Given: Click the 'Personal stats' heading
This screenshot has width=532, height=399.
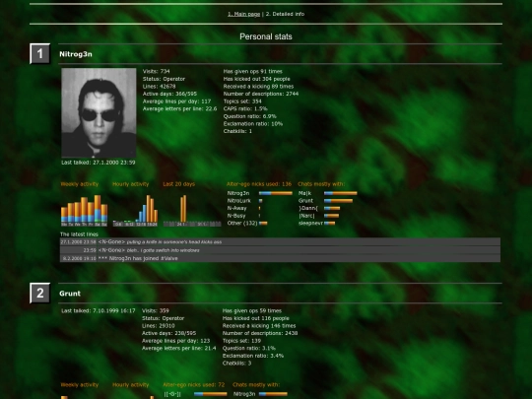Looking at the screenshot, I should [266, 36].
